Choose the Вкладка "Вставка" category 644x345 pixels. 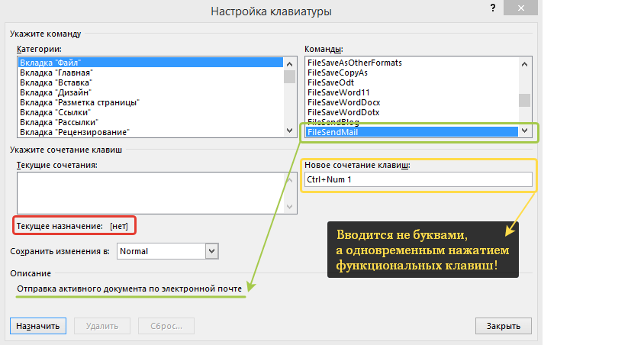[56, 82]
